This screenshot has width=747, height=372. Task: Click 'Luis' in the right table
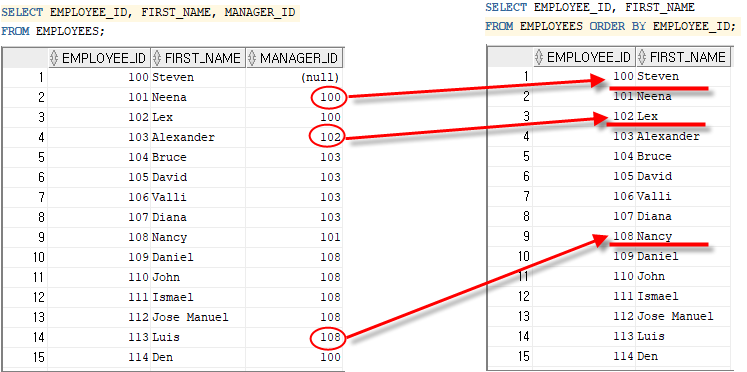[651, 336]
